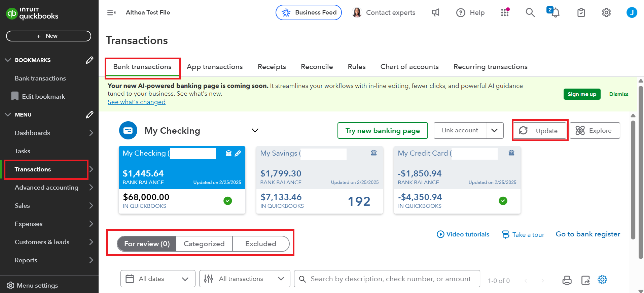
Task: Open the Recurring transactions tab
Action: (491, 67)
